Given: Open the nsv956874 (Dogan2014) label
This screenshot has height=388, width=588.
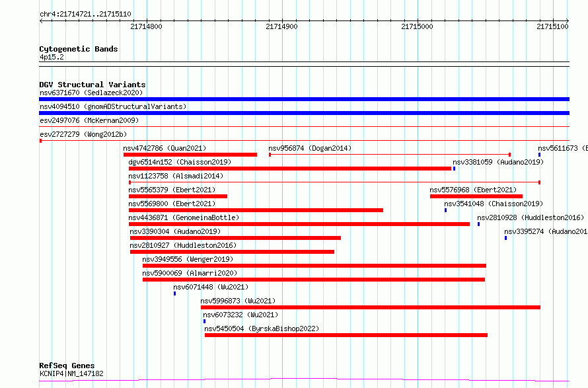Looking at the screenshot, I should coord(310,148).
